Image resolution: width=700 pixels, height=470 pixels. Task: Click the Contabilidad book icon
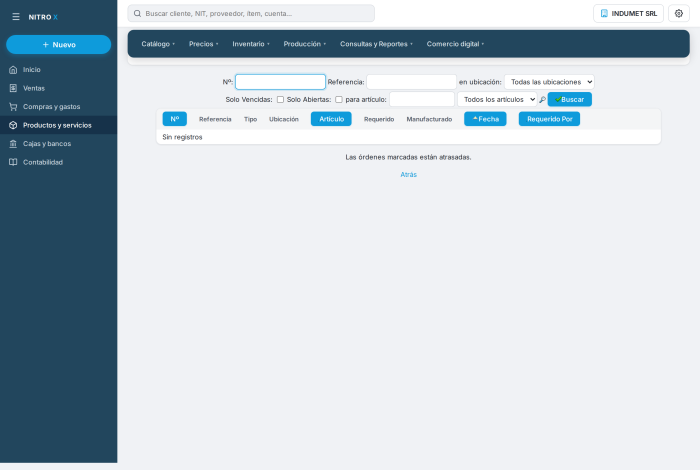click(x=13, y=162)
